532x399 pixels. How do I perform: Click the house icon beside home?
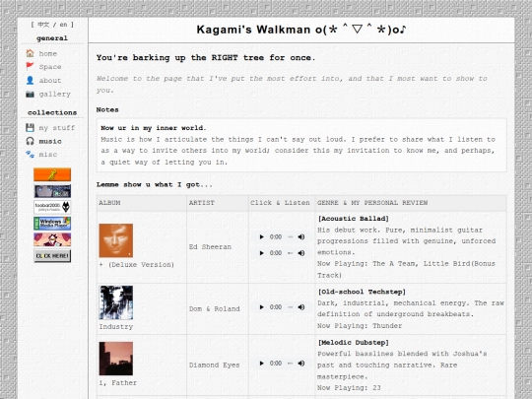(30, 53)
